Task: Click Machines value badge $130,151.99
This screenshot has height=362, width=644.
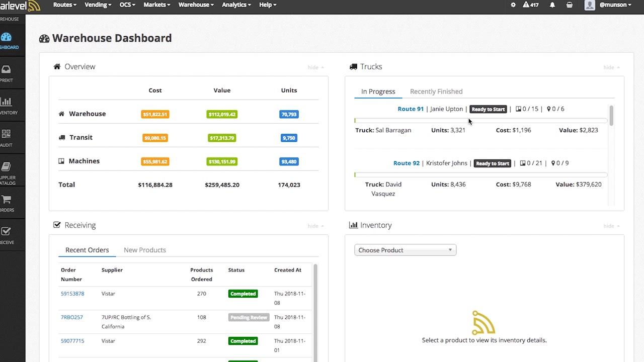Action: pos(222,161)
